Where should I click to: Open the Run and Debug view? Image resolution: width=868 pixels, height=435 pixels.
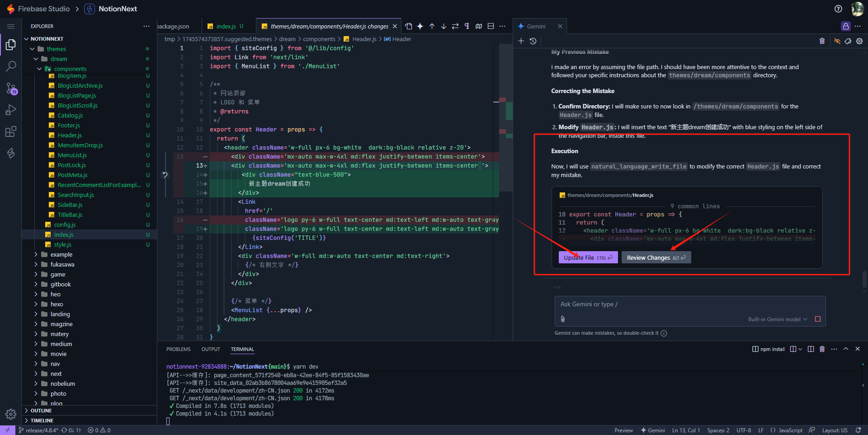(x=11, y=110)
